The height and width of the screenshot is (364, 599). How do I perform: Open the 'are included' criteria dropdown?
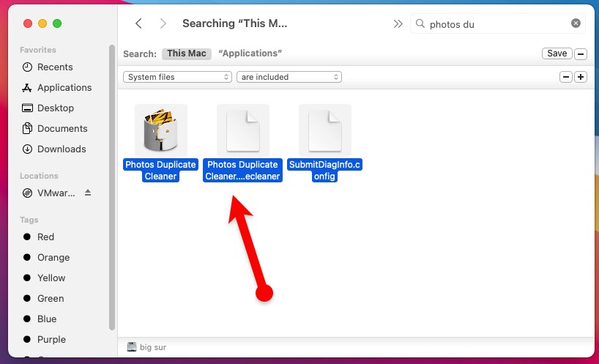[x=289, y=77]
